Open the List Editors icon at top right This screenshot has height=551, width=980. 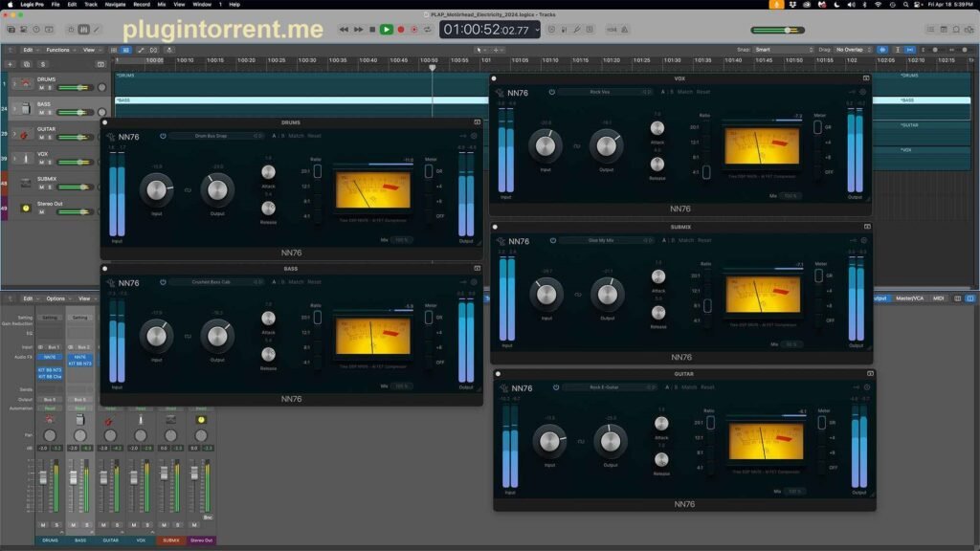tap(930, 30)
